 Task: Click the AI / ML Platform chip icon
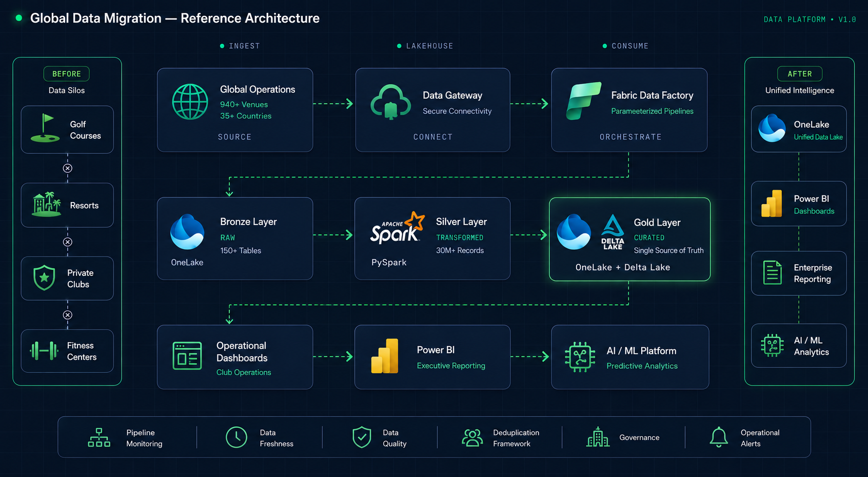pyautogui.click(x=580, y=356)
